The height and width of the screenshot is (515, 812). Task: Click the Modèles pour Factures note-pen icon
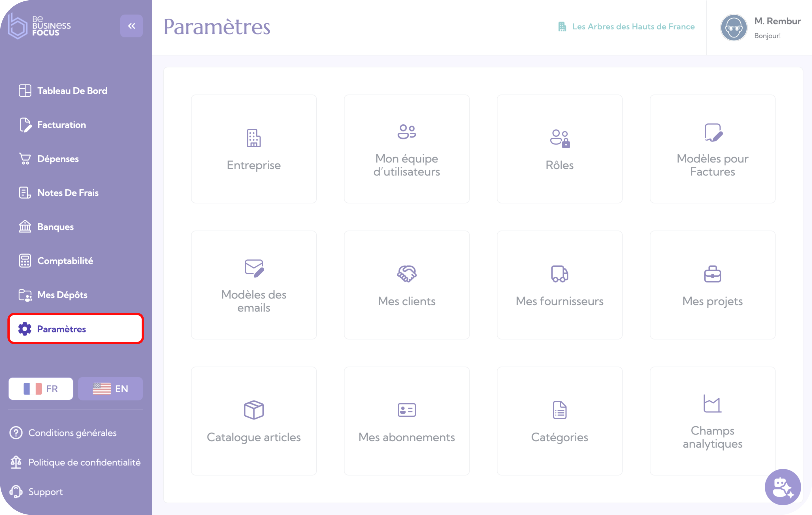tap(713, 133)
